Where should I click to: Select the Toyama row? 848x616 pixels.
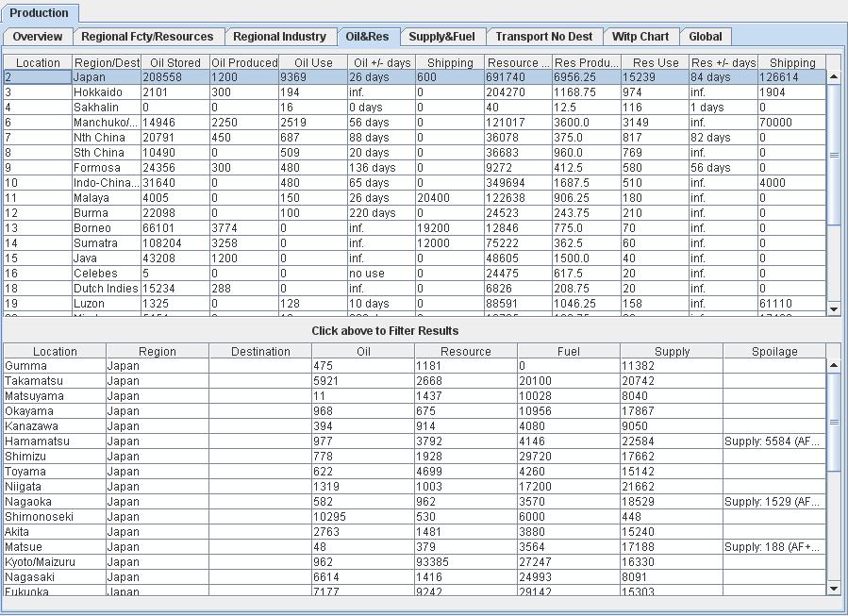pos(415,472)
